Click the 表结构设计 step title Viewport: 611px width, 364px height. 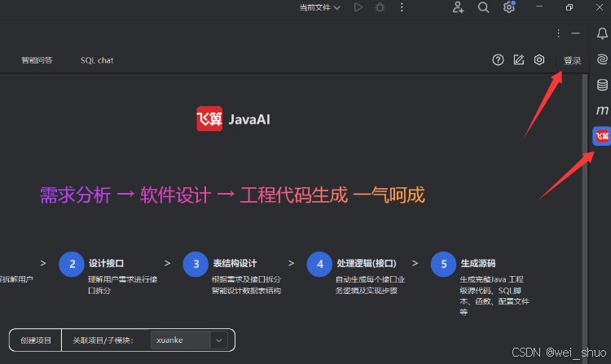coord(235,264)
